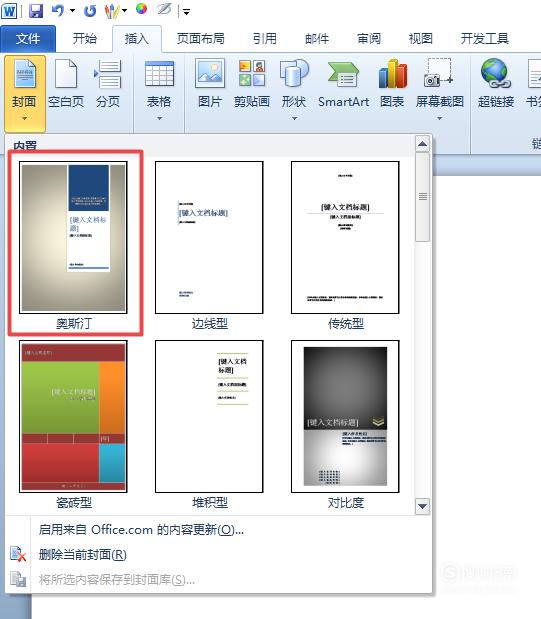Switch to the 审阅 tab
The height and width of the screenshot is (619, 541).
point(369,38)
